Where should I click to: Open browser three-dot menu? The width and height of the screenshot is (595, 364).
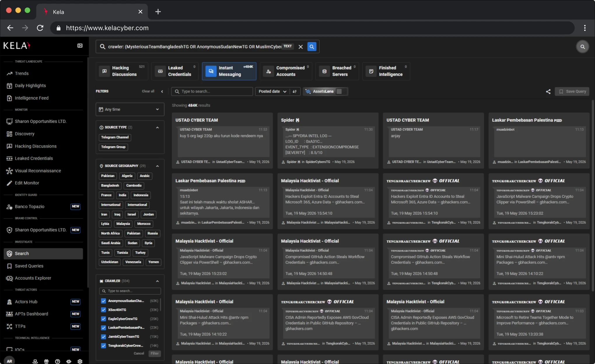584,28
